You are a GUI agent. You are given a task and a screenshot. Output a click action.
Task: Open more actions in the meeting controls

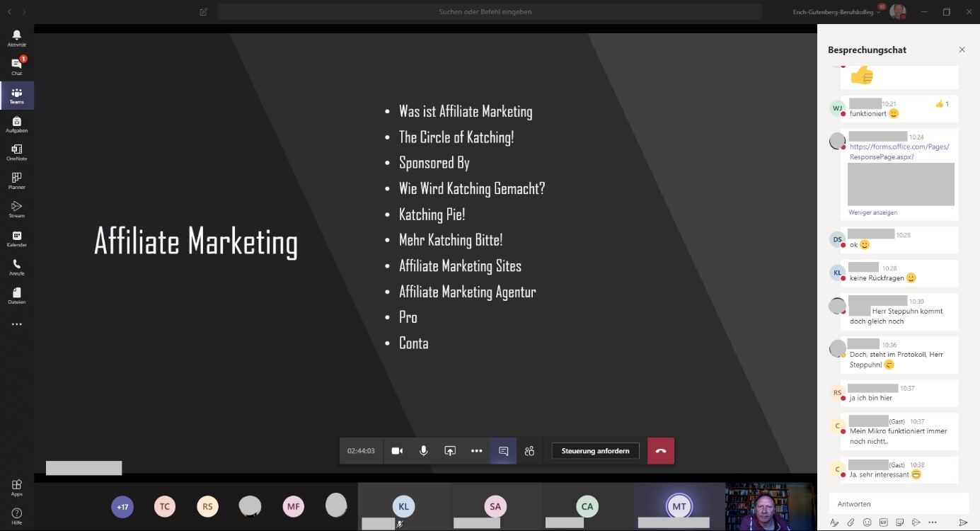tap(477, 450)
